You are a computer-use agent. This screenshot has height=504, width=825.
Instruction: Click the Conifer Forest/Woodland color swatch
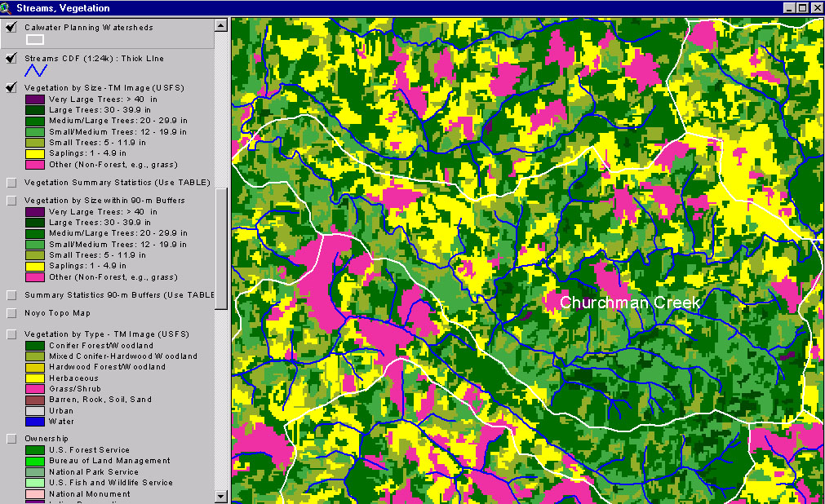click(x=35, y=346)
